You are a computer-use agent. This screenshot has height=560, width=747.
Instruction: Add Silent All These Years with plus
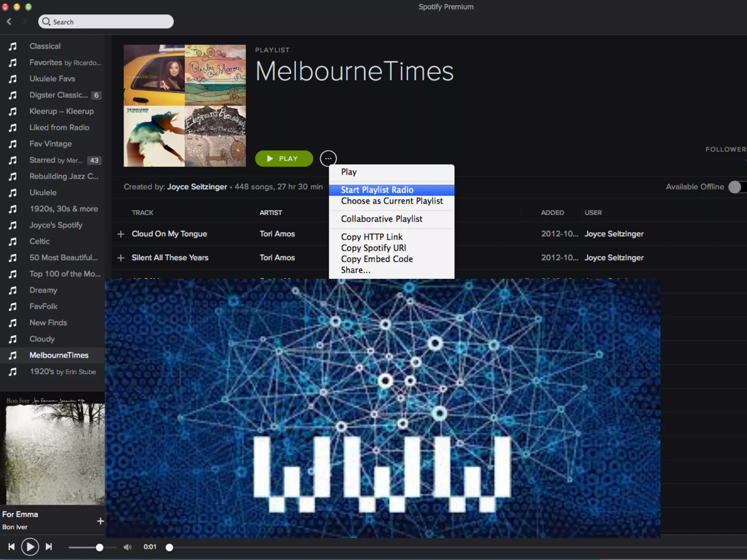pos(121,258)
